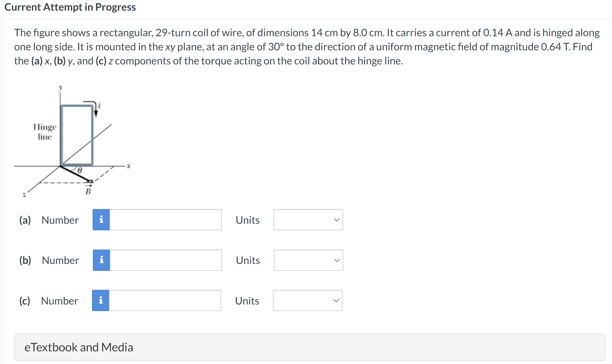
Task: Click the z axis label in diagram
Action: click(24, 195)
